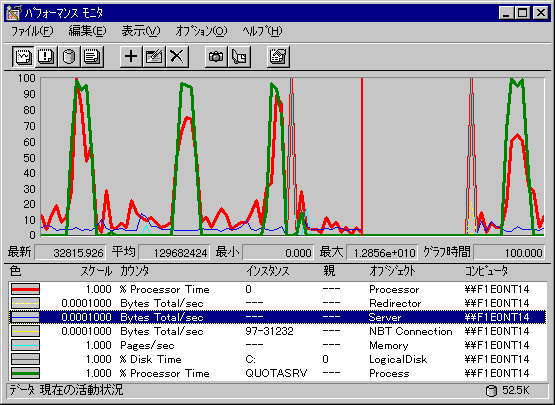The width and height of the screenshot is (555, 405).
Task: Open the alert view toolbar icon
Action: pos(46,56)
